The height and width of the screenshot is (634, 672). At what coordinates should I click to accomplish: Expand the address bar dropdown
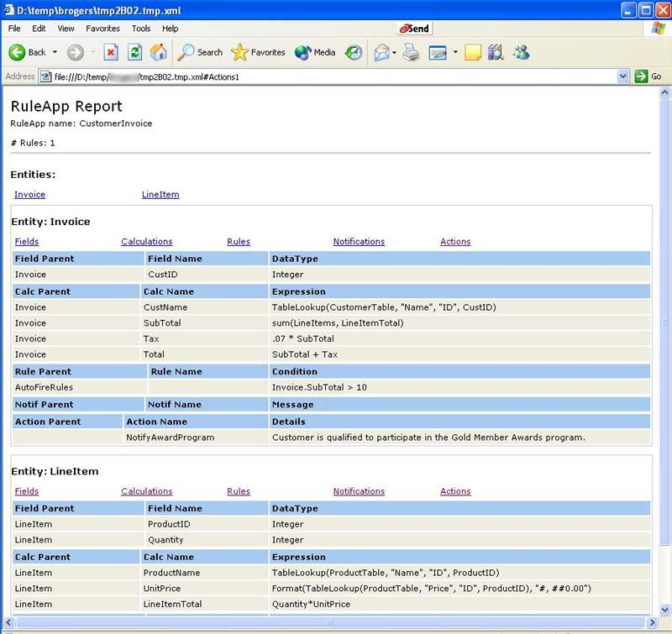point(622,76)
